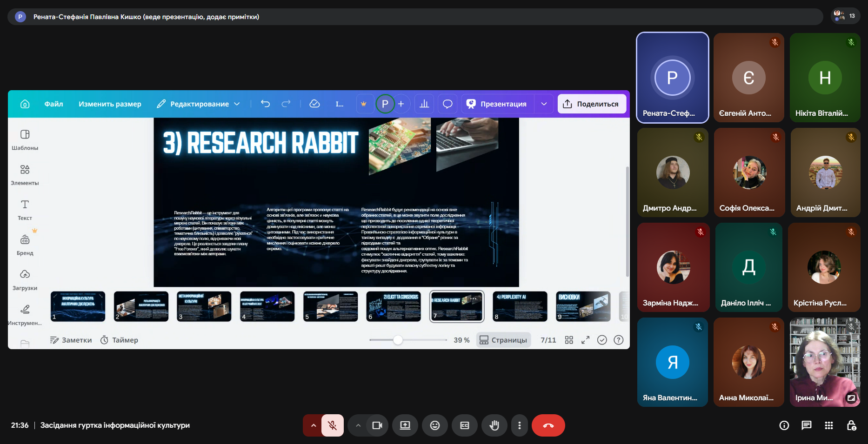Select Данило Ілліч participant tile
The width and height of the screenshot is (868, 444).
749,267
